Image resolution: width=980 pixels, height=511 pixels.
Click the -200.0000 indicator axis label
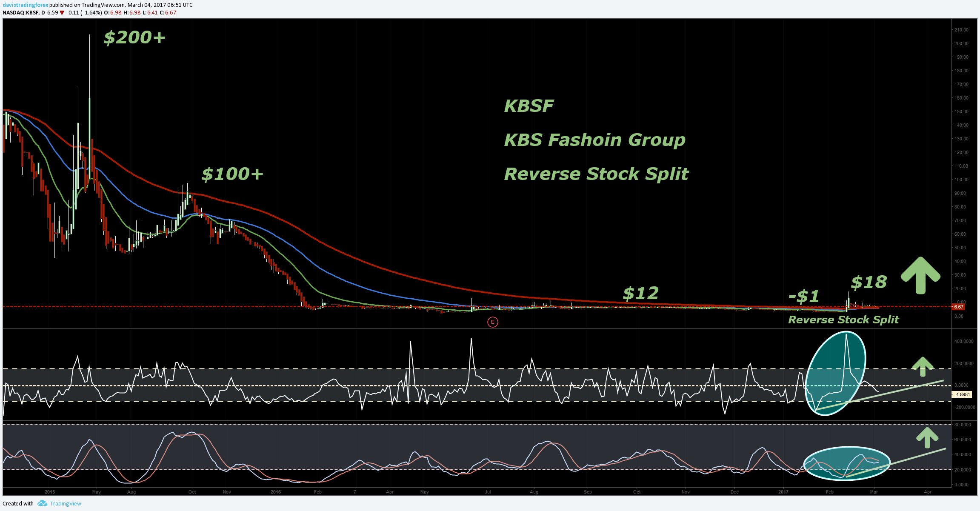pyautogui.click(x=964, y=407)
